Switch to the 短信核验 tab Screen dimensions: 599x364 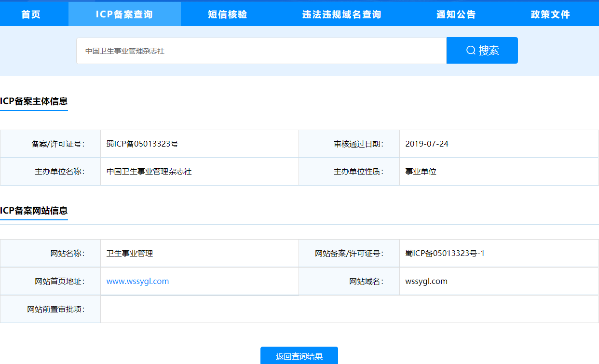click(228, 14)
